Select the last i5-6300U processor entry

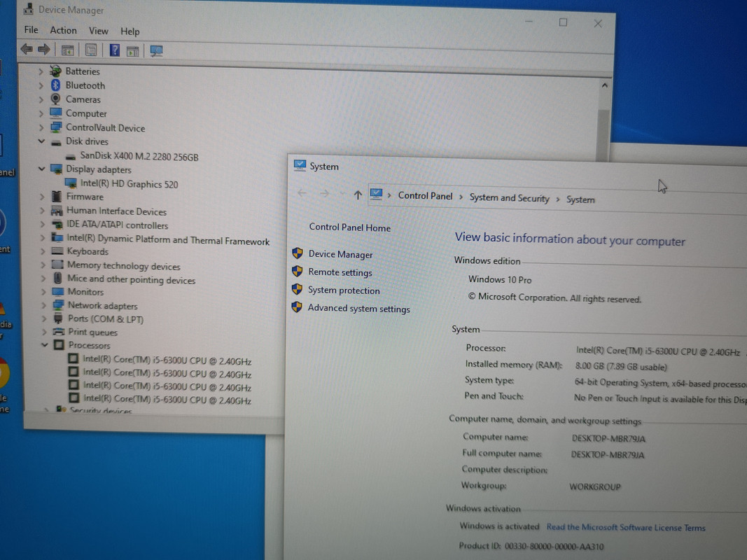coord(168,400)
